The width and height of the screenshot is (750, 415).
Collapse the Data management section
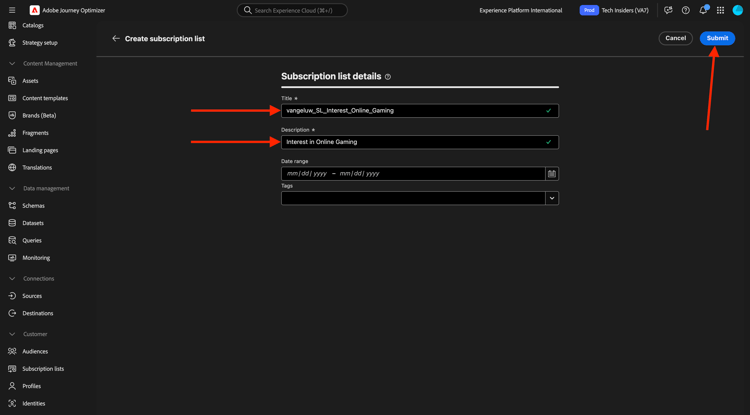[12, 188]
